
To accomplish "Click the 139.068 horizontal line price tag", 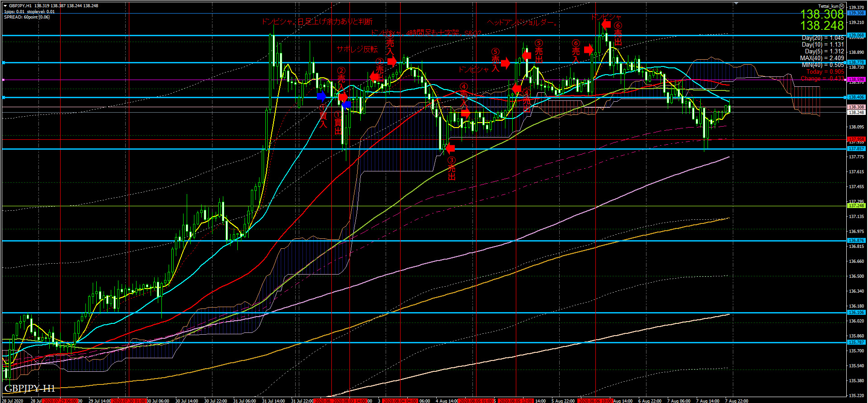I will pos(856,35).
